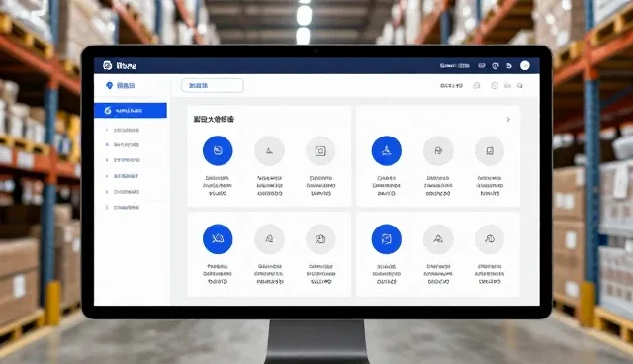Click the rightmost gray circle in the bottom-right card

tap(490, 239)
